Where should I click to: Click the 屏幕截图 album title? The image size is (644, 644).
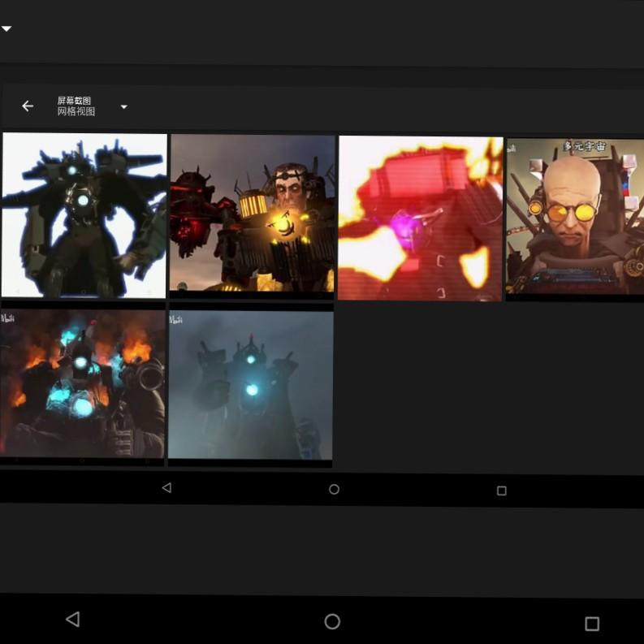point(74,101)
